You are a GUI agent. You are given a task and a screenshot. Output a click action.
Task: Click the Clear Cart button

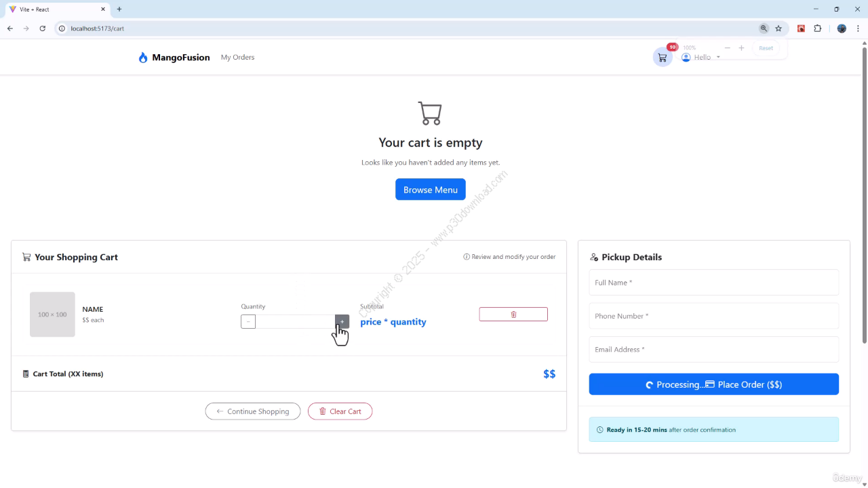click(x=340, y=411)
